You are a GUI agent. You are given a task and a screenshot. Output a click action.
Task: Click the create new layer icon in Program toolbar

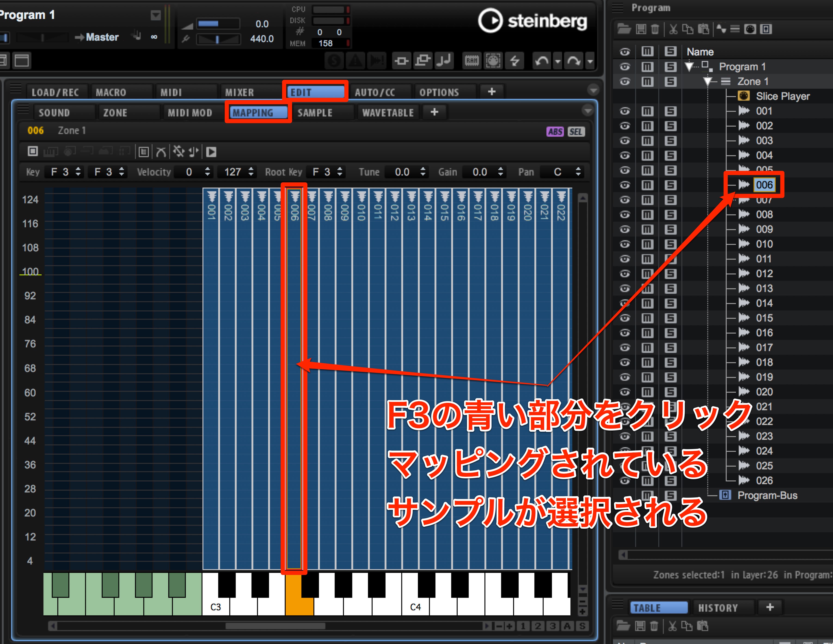735,29
